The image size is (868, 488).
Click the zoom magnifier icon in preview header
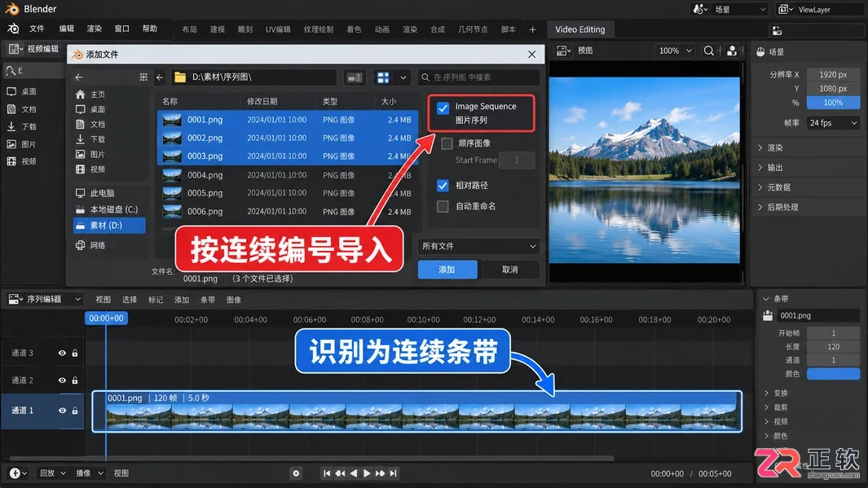coord(708,51)
